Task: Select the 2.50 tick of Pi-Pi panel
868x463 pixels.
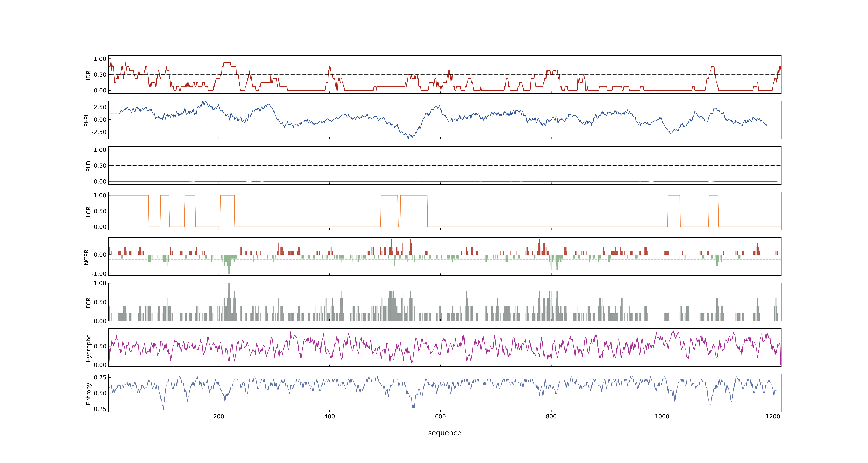Action: point(100,107)
